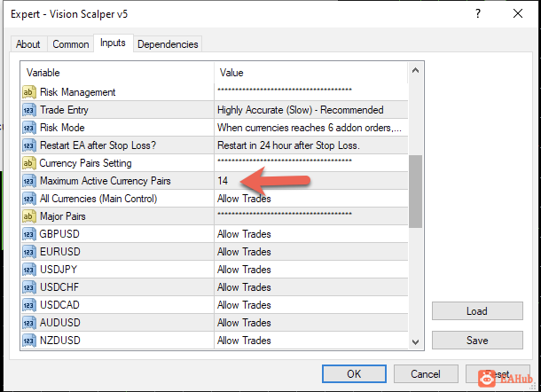Click the Major Pairs asterisk value cell
This screenshot has height=392, width=541.
(311, 216)
